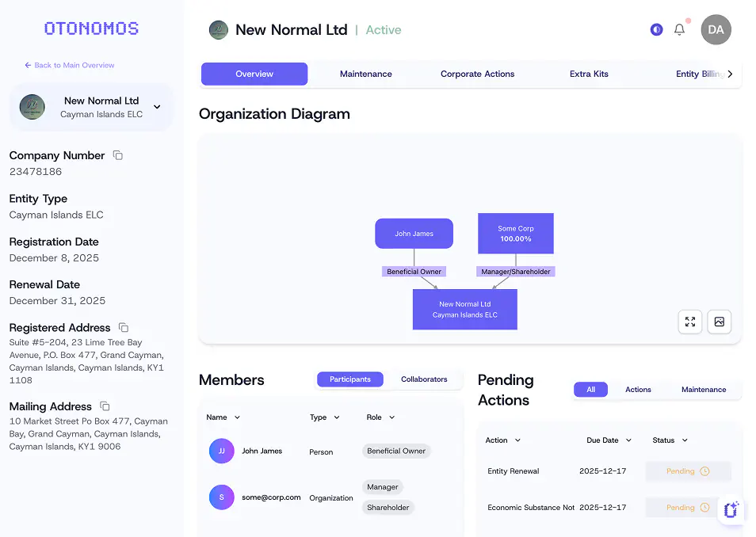This screenshot has height=537, width=756.
Task: Export the diagram using the image icon
Action: click(719, 322)
